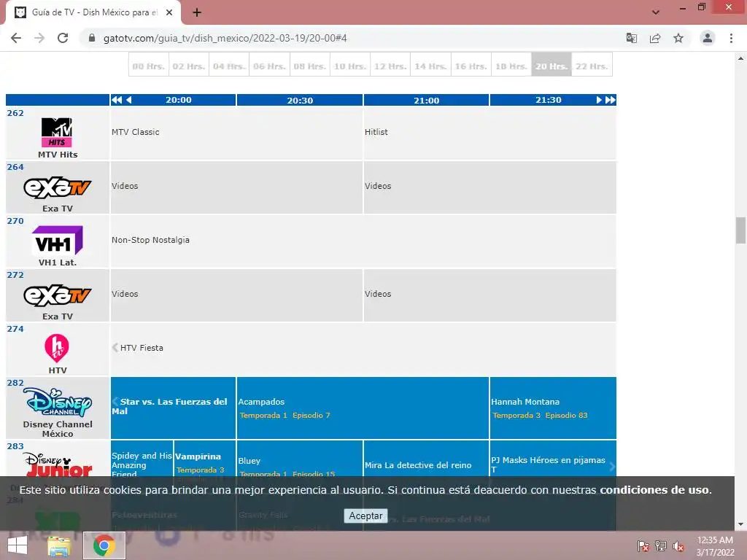Open a new browser tab
Image resolution: width=747 pixels, height=560 pixels.
(197, 12)
